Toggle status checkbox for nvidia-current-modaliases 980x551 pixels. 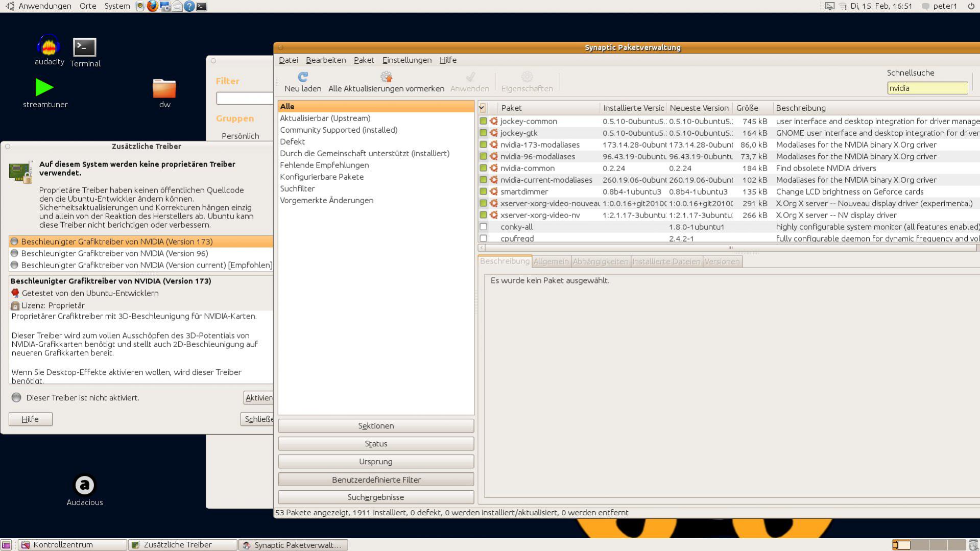coord(483,180)
